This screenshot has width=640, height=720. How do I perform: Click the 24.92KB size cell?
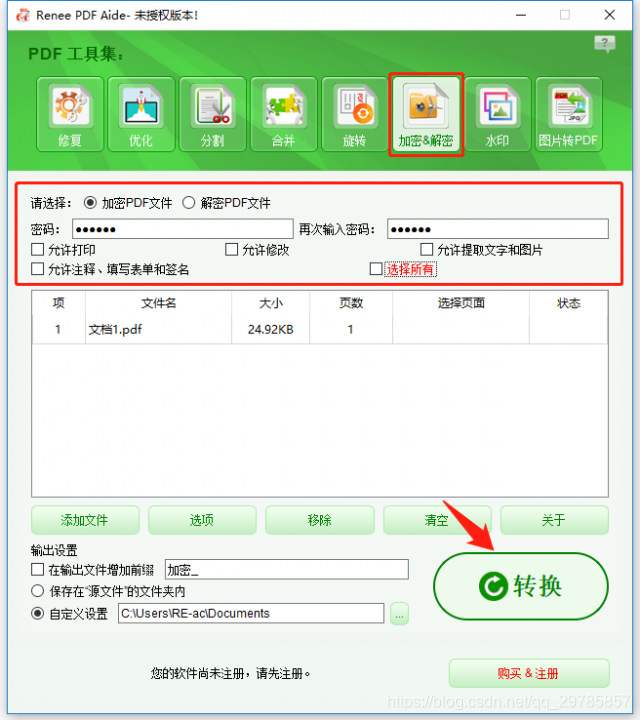[x=271, y=329]
